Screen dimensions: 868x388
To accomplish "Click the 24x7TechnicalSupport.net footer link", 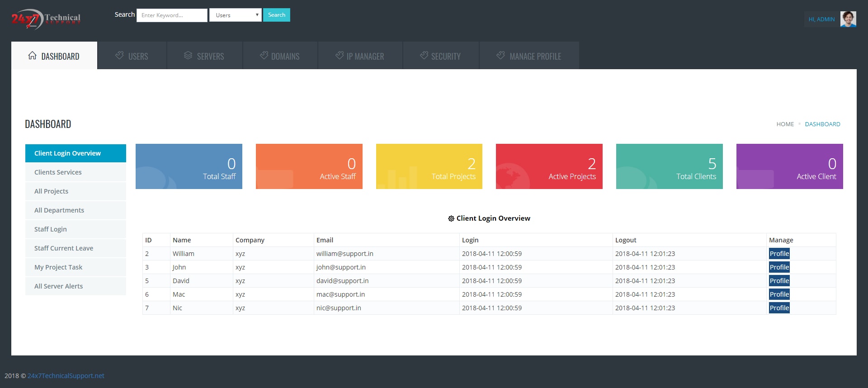I will click(x=66, y=376).
